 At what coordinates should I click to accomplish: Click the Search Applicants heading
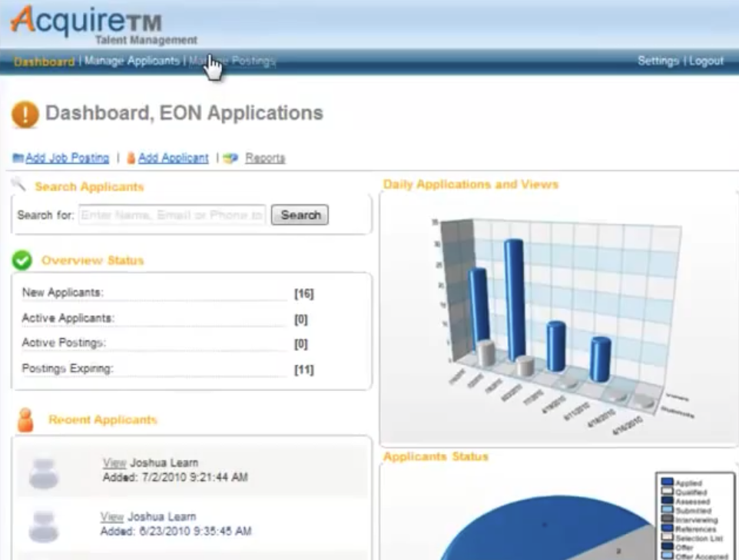pyautogui.click(x=89, y=187)
